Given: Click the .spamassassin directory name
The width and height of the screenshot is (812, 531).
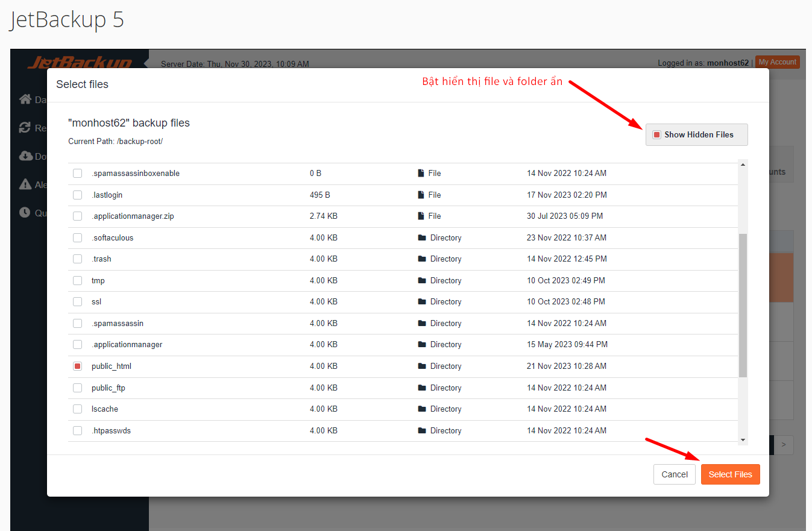Looking at the screenshot, I should 118,323.
